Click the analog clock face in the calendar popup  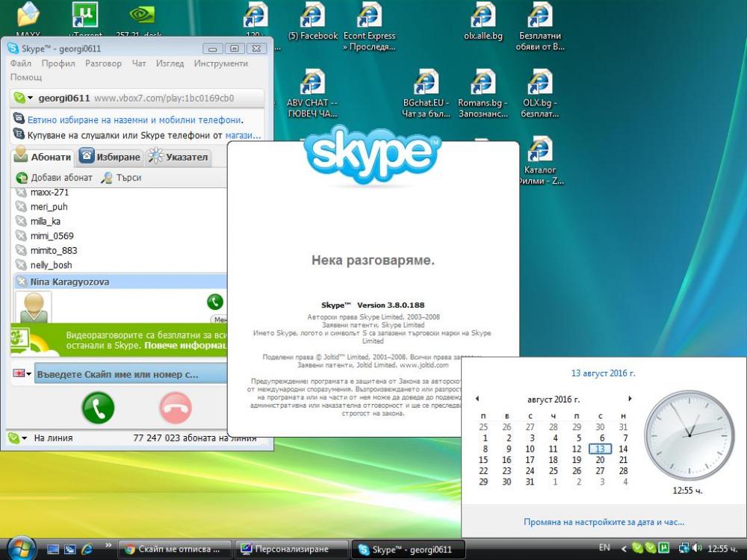coord(689,435)
